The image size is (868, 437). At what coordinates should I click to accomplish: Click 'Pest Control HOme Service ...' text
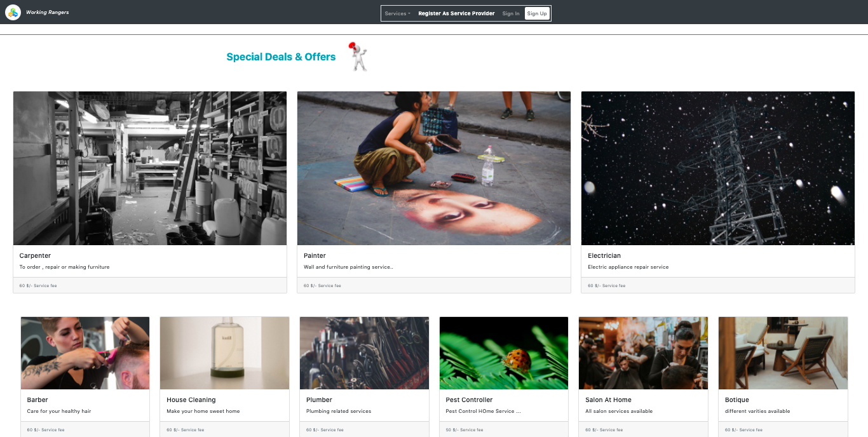483,411
